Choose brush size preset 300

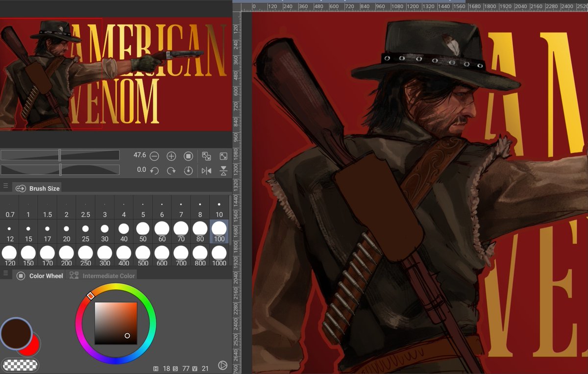coord(105,255)
